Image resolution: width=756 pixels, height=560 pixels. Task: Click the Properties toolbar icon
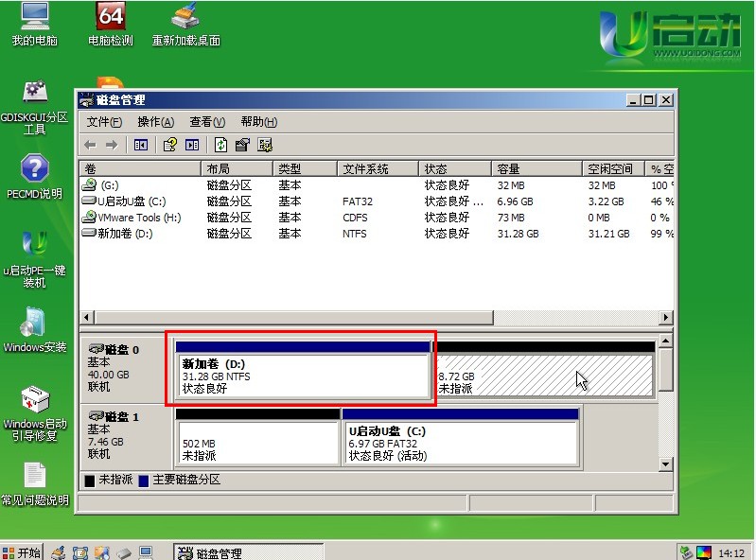point(242,145)
